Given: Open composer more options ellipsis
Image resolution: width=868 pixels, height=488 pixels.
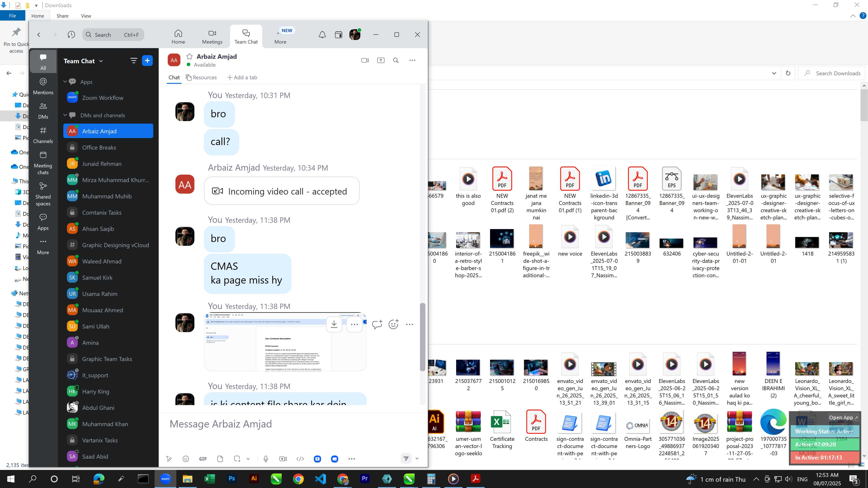Looking at the screenshot, I should pos(351,459).
